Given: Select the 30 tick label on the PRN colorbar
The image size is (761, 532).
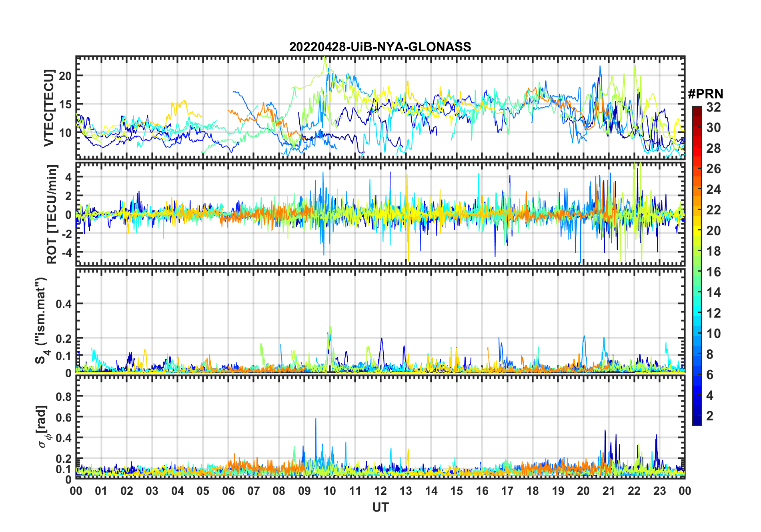Looking at the screenshot, I should [x=714, y=128].
